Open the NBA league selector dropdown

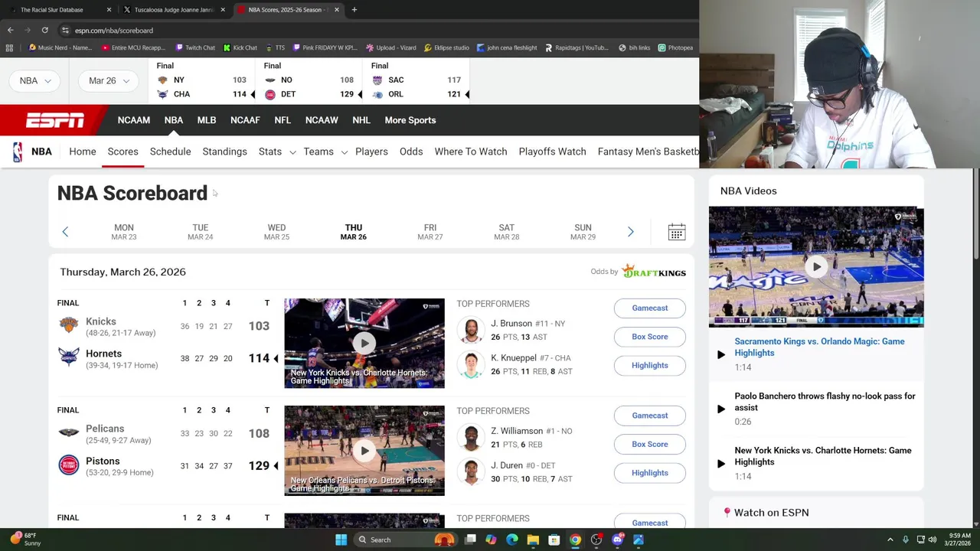pos(35,80)
